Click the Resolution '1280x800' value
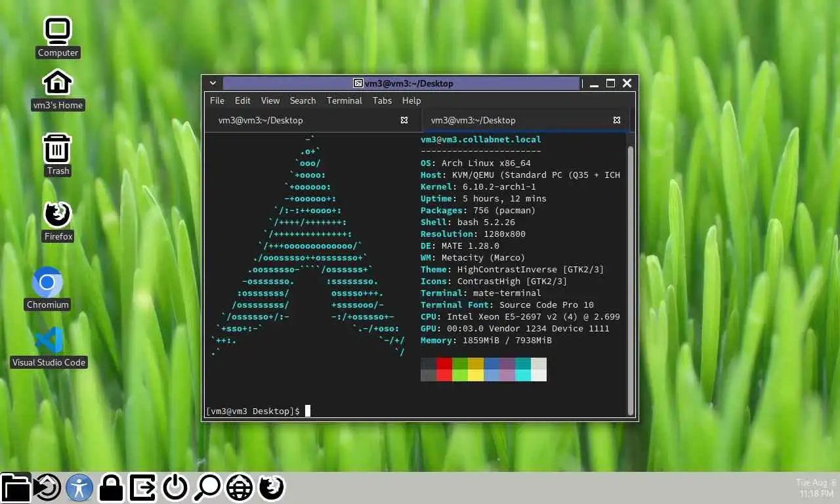The image size is (840, 504). pos(505,234)
